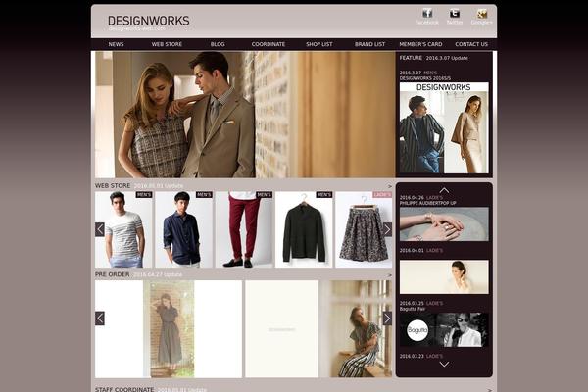Open the COORDINATE menu item
This screenshot has height=392, width=588.
269,44
